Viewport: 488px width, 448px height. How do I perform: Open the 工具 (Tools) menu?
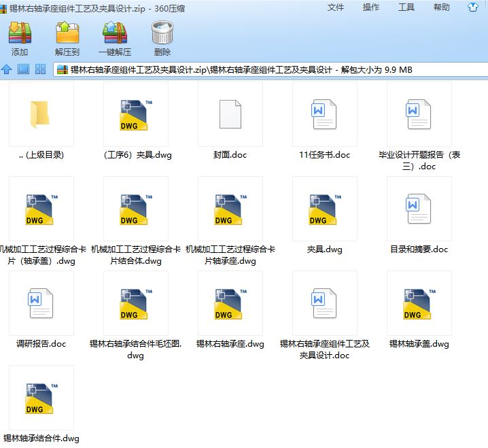pos(406,7)
